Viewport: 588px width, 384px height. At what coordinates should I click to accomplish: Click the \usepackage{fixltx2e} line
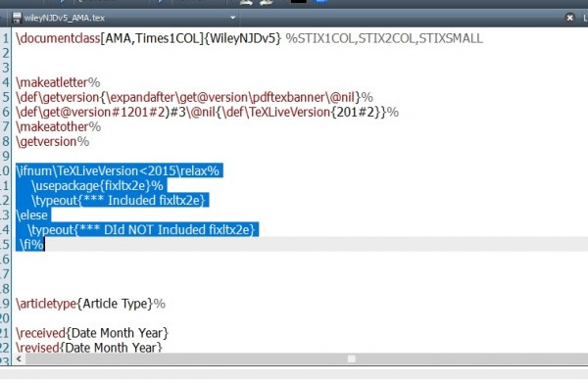pos(97,185)
